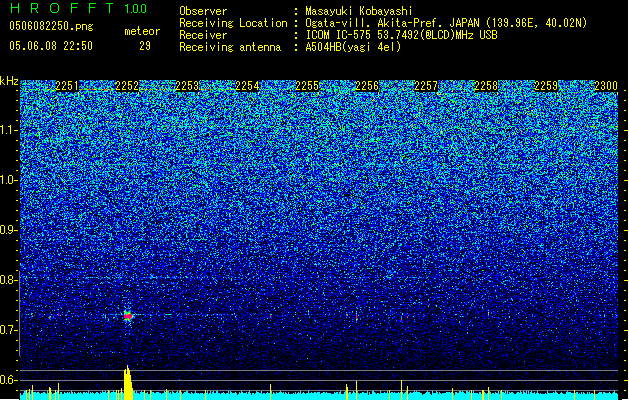Click the 2253 time marker

coord(187,86)
